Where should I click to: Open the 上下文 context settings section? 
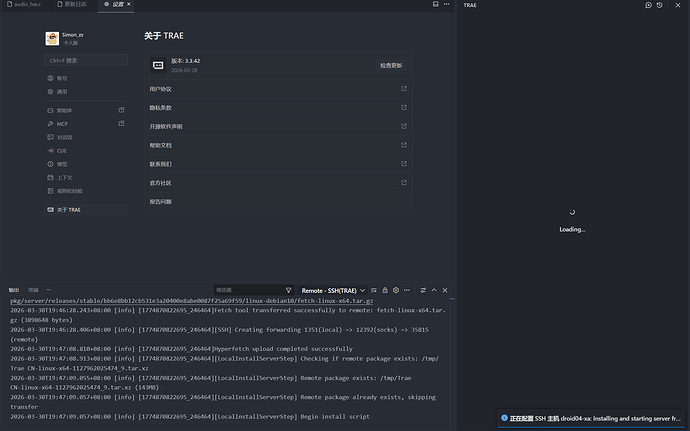pyautogui.click(x=86, y=177)
